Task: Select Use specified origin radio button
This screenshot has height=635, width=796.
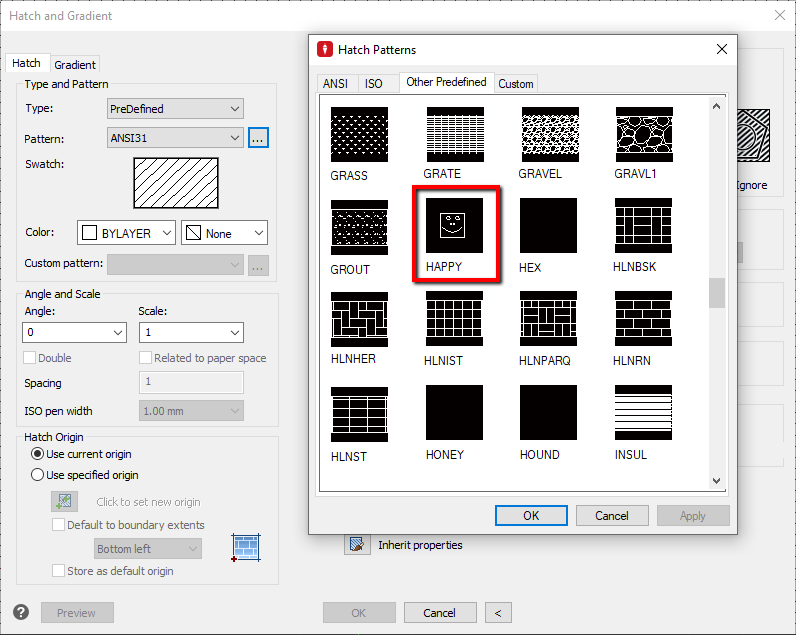Action: coord(38,475)
